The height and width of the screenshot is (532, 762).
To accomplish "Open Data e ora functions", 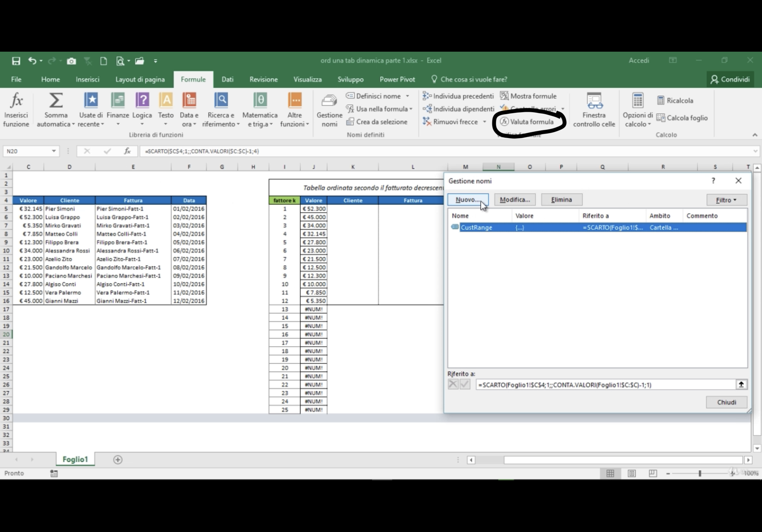I will tap(189, 109).
